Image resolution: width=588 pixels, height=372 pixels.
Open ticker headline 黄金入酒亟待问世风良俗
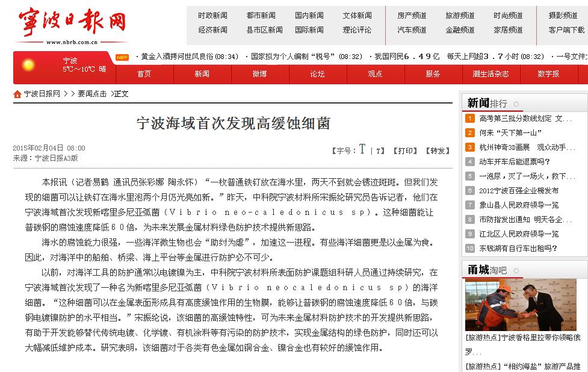coord(178,57)
